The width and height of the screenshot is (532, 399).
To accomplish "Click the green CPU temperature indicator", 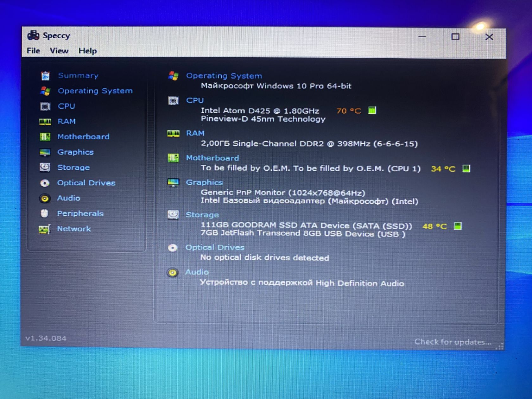I will pyautogui.click(x=372, y=111).
